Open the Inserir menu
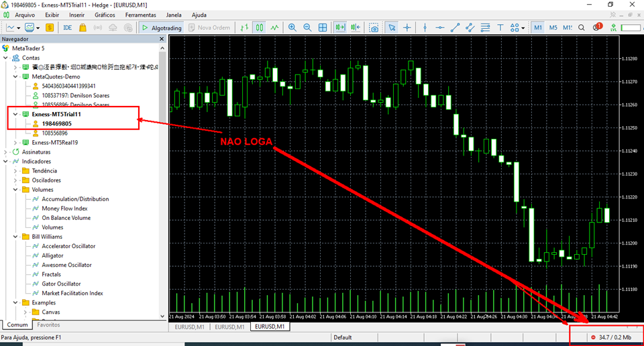 [x=76, y=15]
